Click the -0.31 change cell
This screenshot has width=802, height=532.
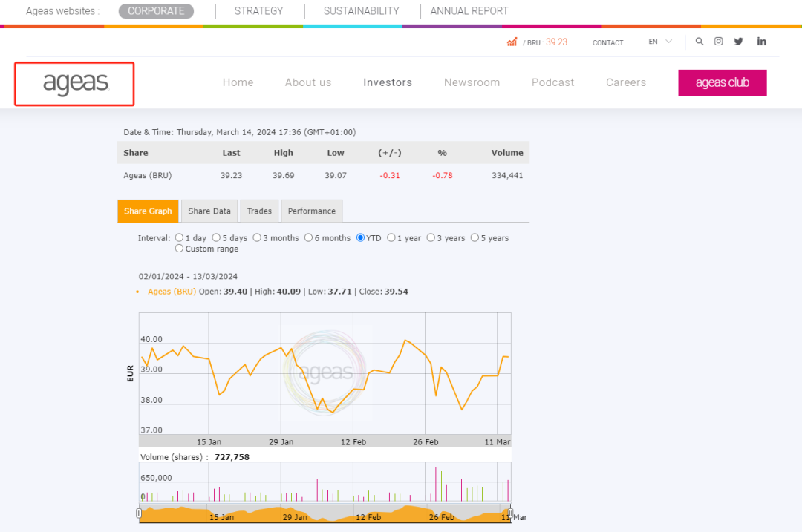(x=390, y=175)
